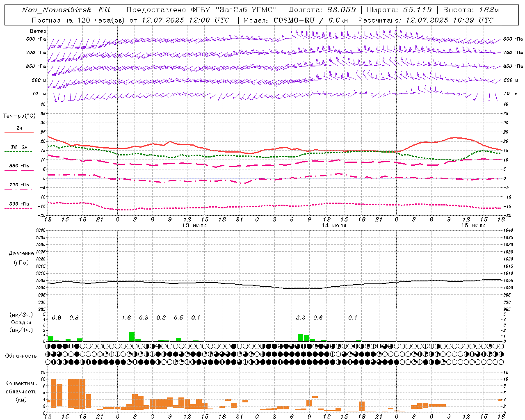Click the Td 2м dew point legend entry
The image size is (525, 420).
[19, 147]
